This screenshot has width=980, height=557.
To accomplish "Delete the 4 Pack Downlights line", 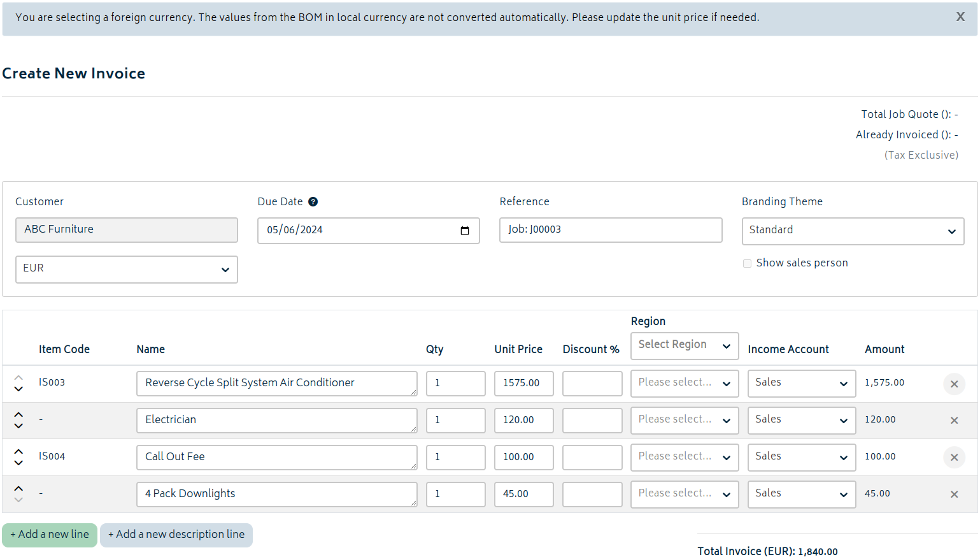I will 954,495.
